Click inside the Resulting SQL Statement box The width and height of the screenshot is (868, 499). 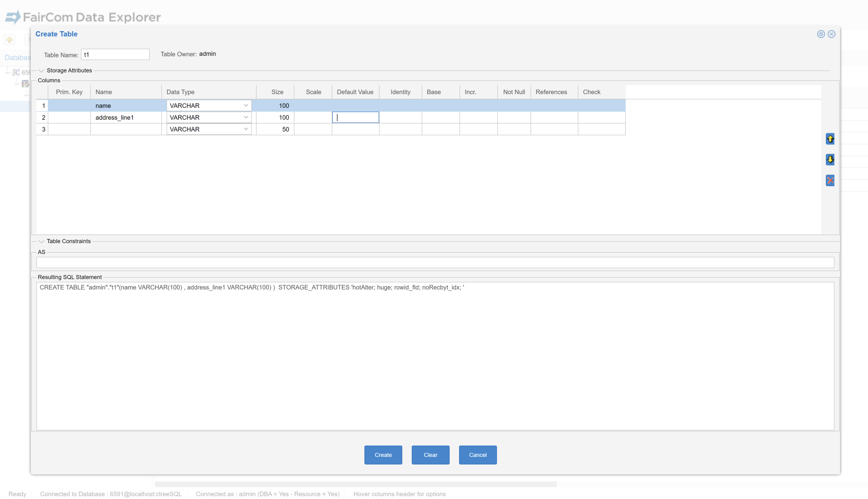click(x=435, y=356)
